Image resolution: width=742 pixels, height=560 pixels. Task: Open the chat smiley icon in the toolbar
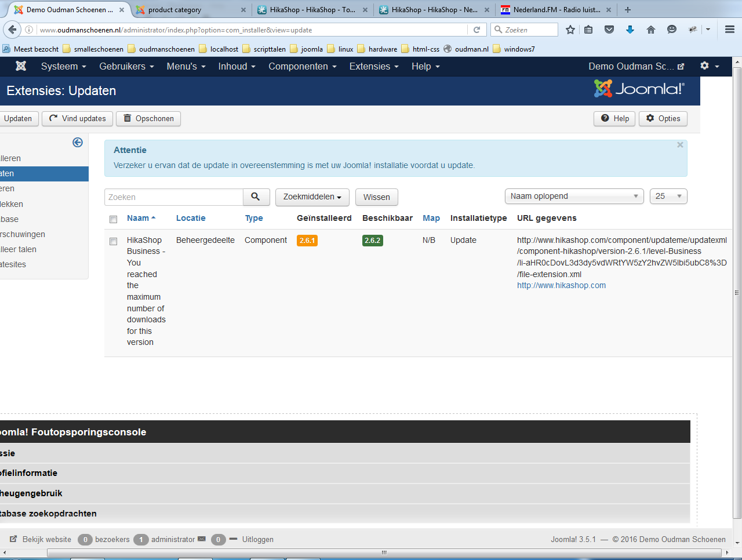672,30
